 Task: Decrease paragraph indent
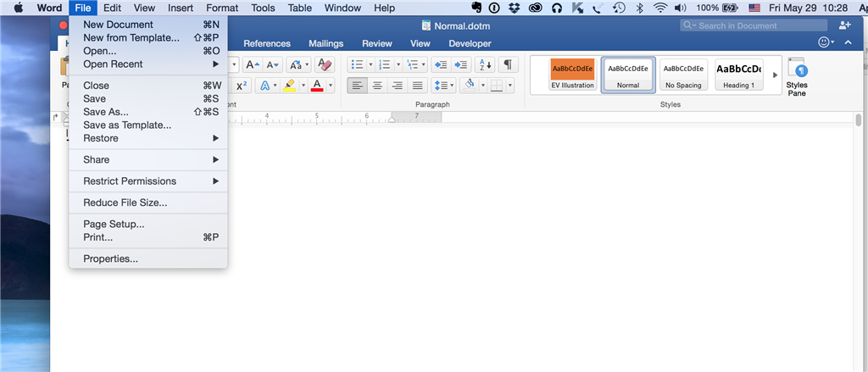tap(441, 64)
